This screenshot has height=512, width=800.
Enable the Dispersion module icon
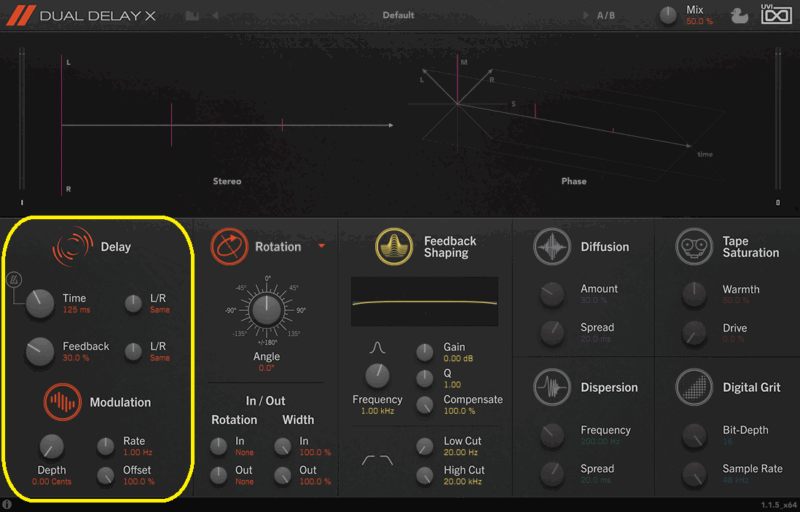[x=552, y=387]
